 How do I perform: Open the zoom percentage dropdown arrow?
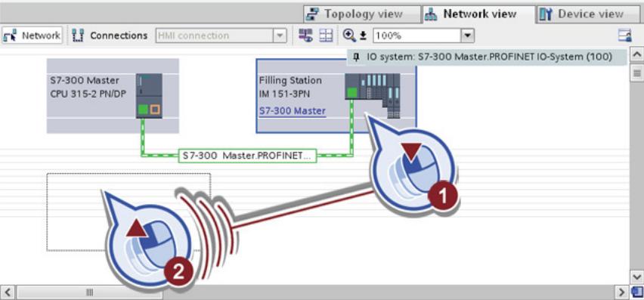(467, 36)
